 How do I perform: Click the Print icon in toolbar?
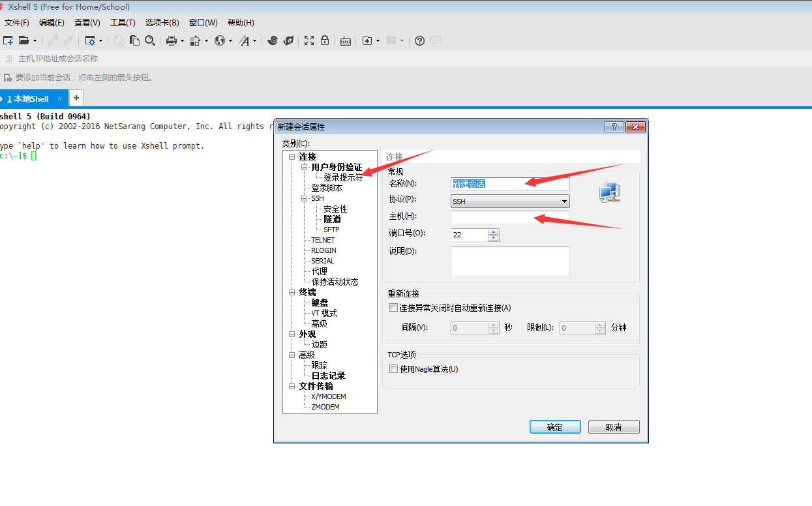click(x=172, y=40)
